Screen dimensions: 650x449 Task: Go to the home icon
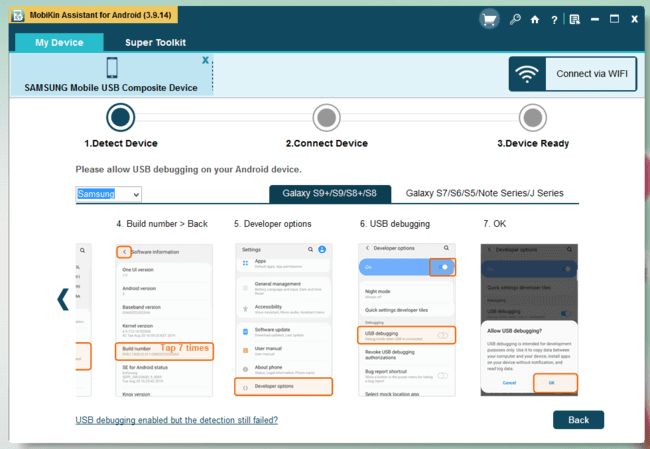pyautogui.click(x=535, y=19)
